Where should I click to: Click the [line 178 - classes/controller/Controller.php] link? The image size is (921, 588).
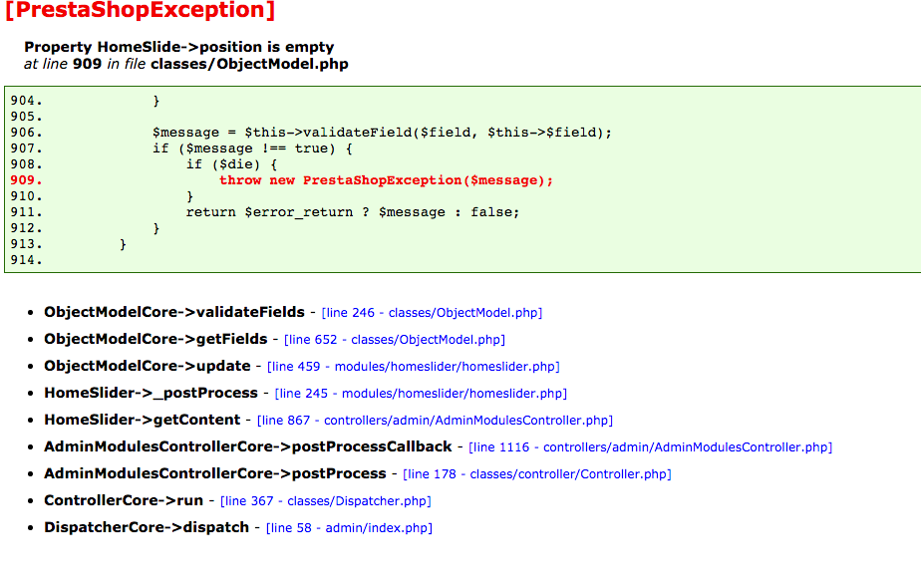coord(537,474)
